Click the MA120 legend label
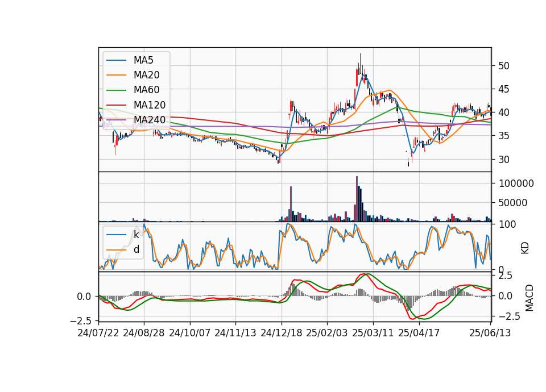This screenshot has height=392, width=546. 150,105
